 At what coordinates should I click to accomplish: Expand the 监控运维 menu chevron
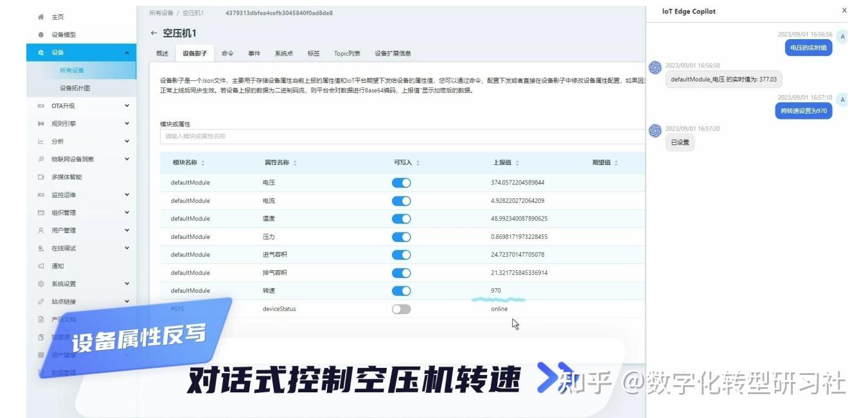pos(127,195)
